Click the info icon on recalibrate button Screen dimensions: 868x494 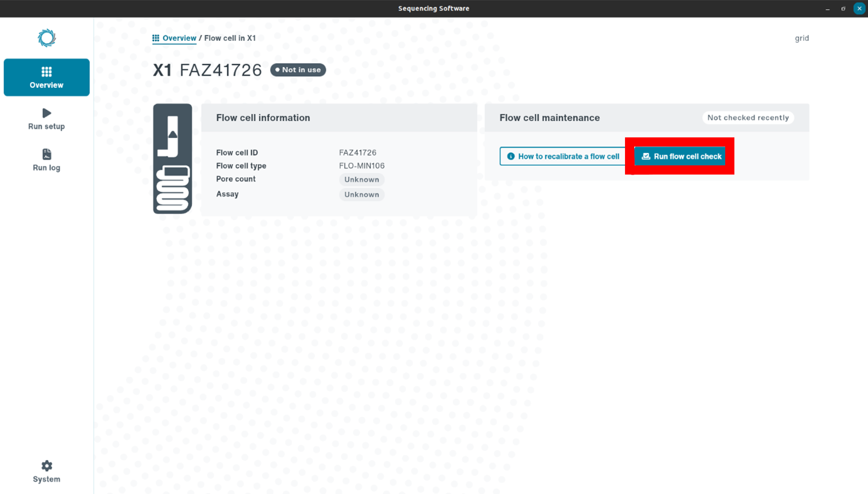coord(511,156)
